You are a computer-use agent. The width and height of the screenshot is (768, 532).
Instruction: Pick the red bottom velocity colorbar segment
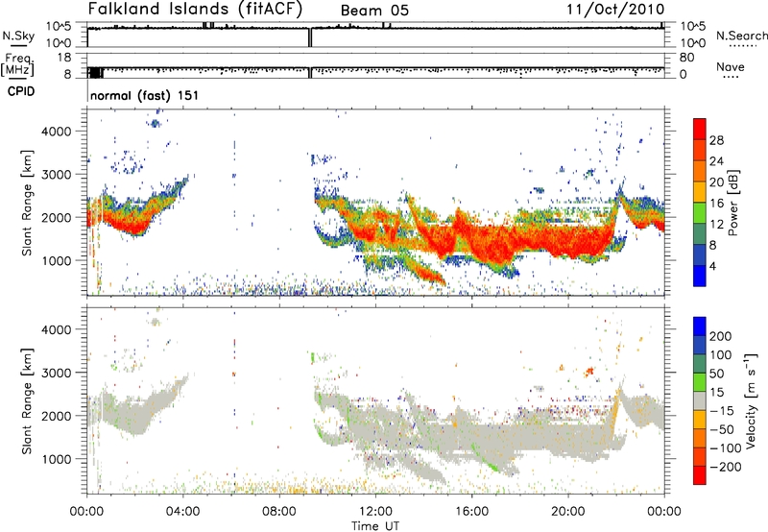tap(700, 475)
